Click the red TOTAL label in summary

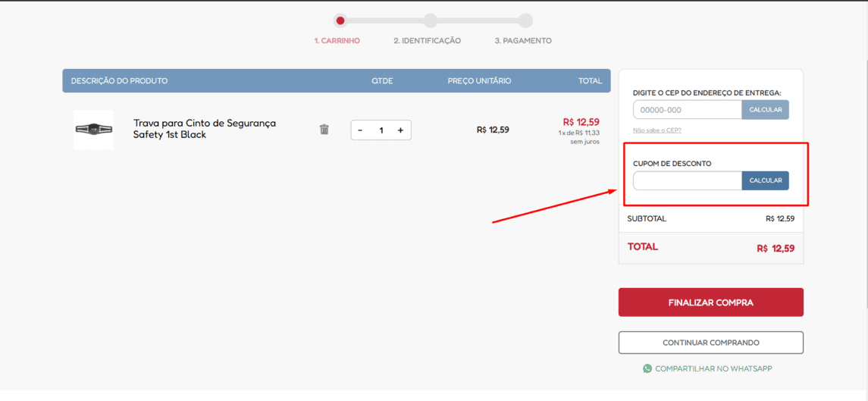coord(643,247)
